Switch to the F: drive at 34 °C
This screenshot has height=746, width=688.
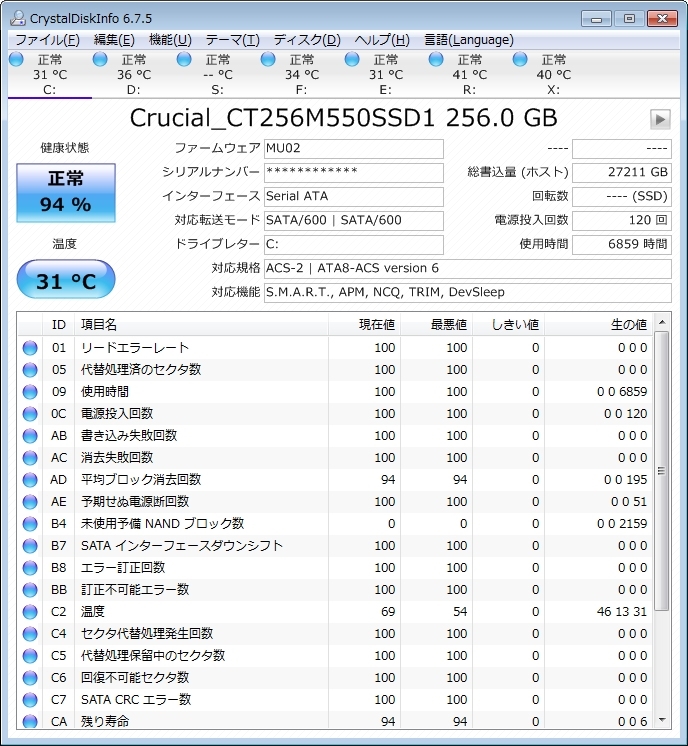point(302,74)
